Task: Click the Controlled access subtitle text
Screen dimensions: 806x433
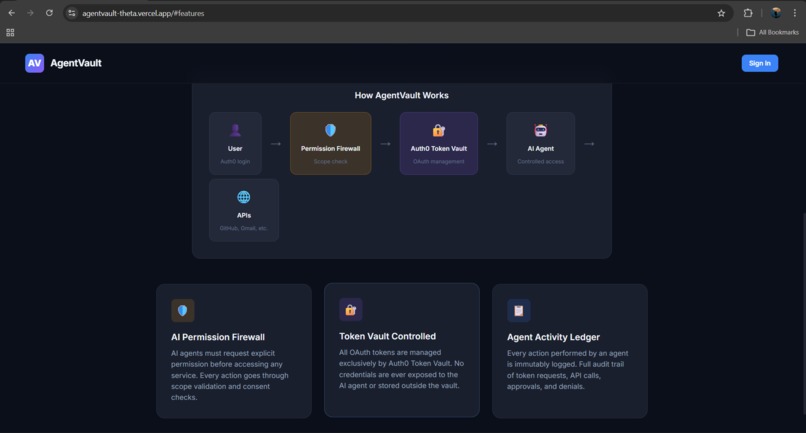Action: (x=540, y=161)
